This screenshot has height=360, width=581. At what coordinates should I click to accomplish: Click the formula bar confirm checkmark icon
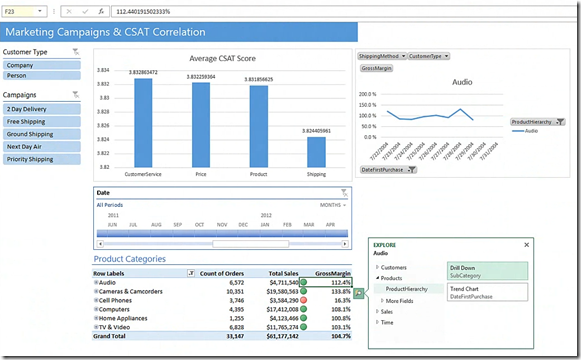coord(85,11)
